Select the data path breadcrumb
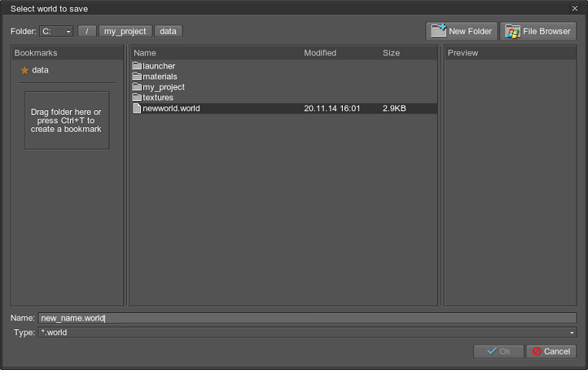This screenshot has height=370, width=588. pos(168,32)
